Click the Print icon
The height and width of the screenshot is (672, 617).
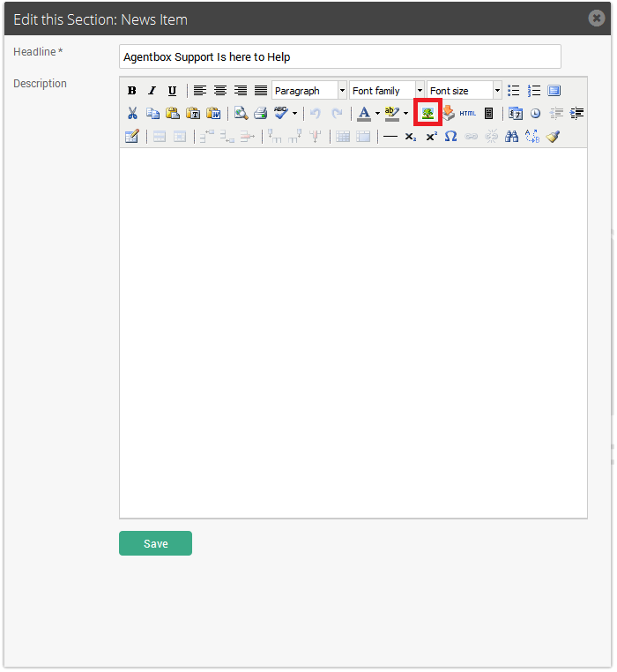(x=261, y=113)
